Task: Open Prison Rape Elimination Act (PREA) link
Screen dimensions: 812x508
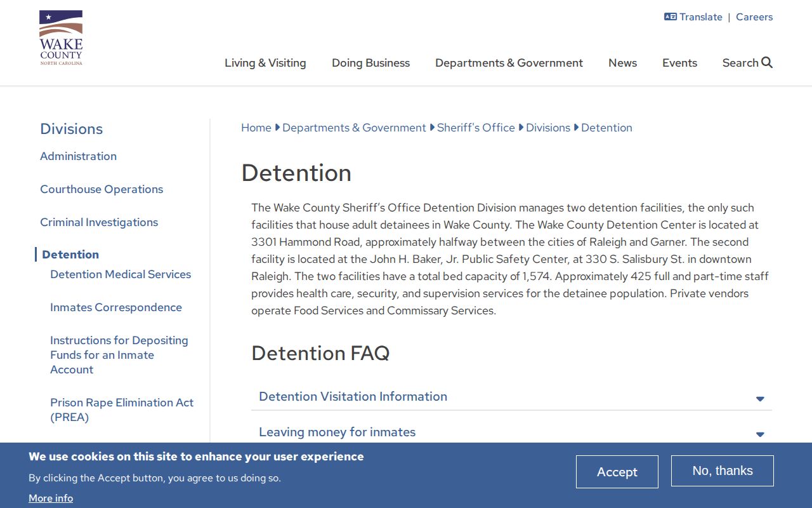Action: coord(122,410)
